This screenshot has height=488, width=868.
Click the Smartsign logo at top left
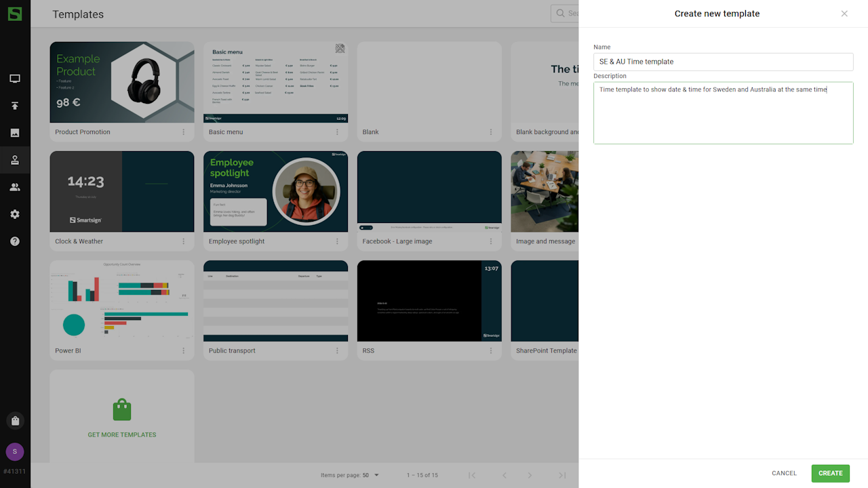[x=15, y=14]
